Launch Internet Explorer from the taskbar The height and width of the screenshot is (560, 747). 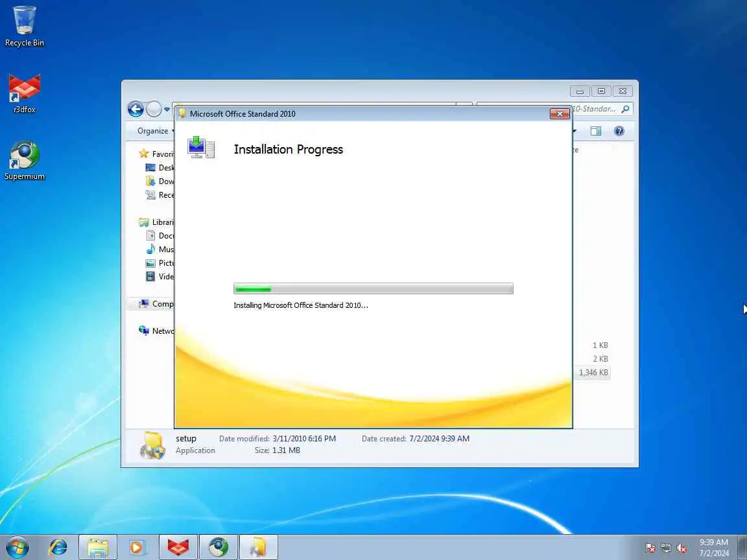(58, 547)
